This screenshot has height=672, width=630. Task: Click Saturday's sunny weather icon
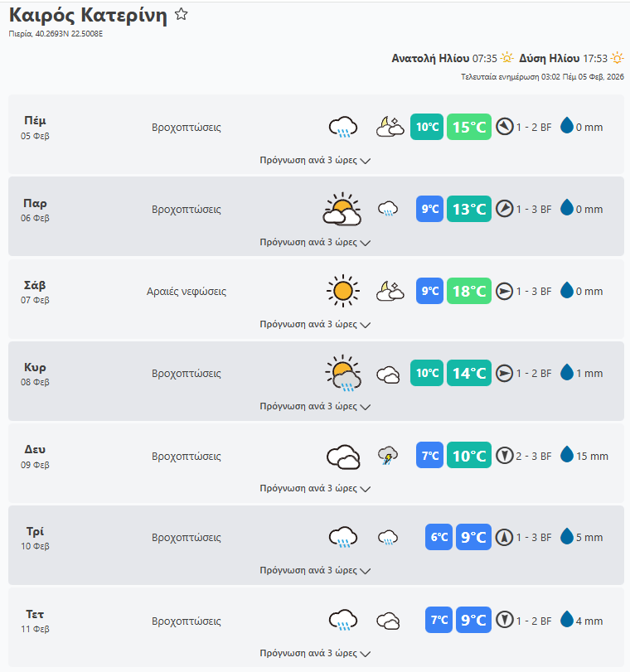[342, 291]
